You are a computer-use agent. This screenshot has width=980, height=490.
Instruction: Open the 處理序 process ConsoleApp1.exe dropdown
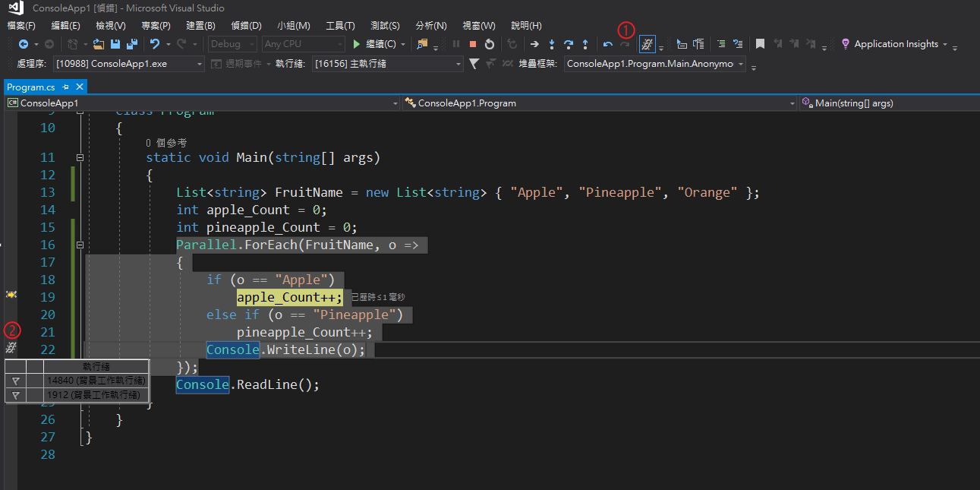129,64
